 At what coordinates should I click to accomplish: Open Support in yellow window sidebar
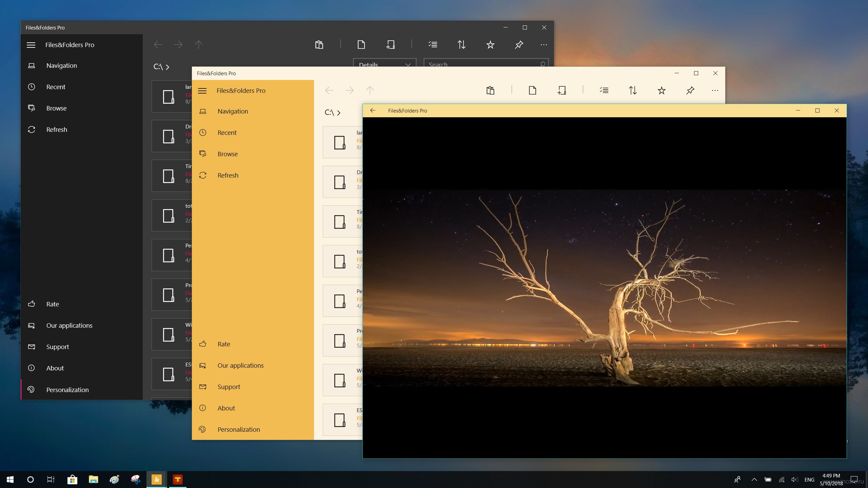pyautogui.click(x=253, y=387)
